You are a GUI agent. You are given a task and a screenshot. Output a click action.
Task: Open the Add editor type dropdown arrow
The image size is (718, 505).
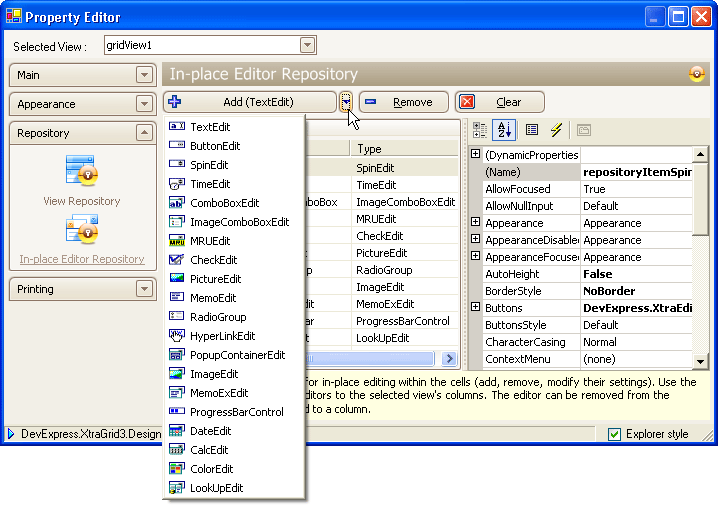(346, 102)
